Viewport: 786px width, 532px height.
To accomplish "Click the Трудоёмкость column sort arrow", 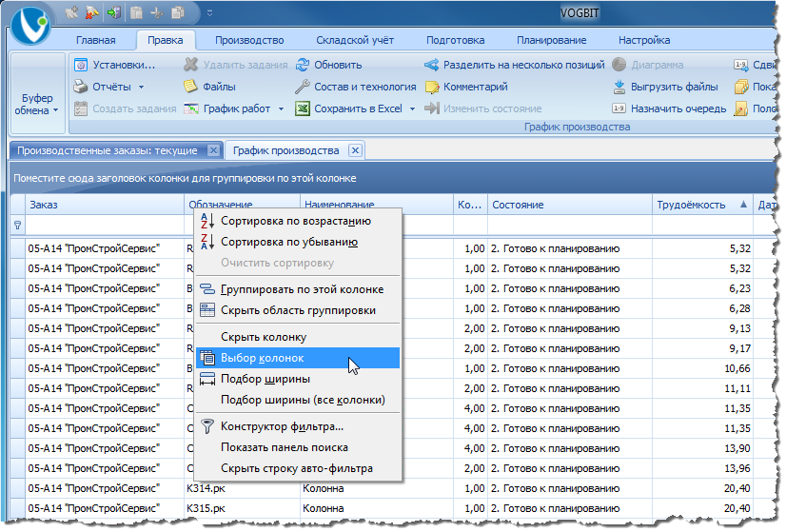I will pos(743,204).
